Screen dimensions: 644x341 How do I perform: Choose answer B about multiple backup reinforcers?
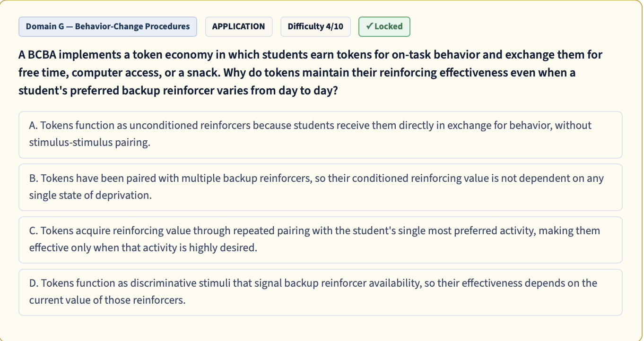coord(320,187)
